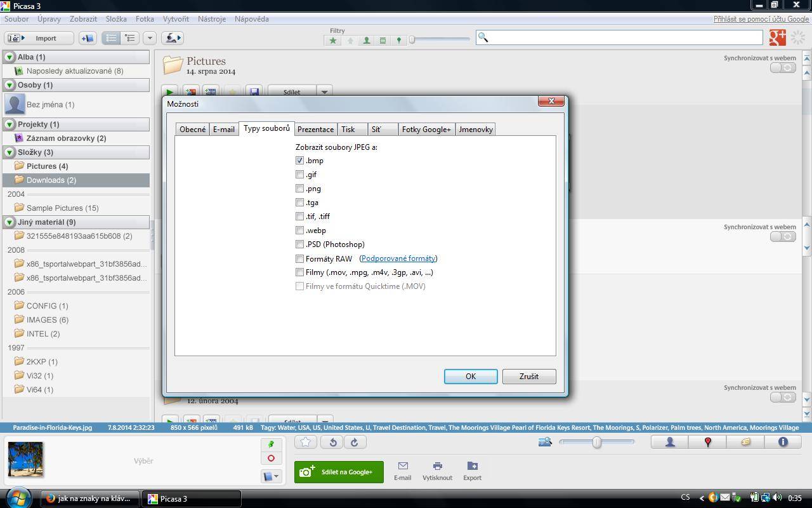Click the Export folder icon
The image size is (812, 508).
pyautogui.click(x=472, y=471)
